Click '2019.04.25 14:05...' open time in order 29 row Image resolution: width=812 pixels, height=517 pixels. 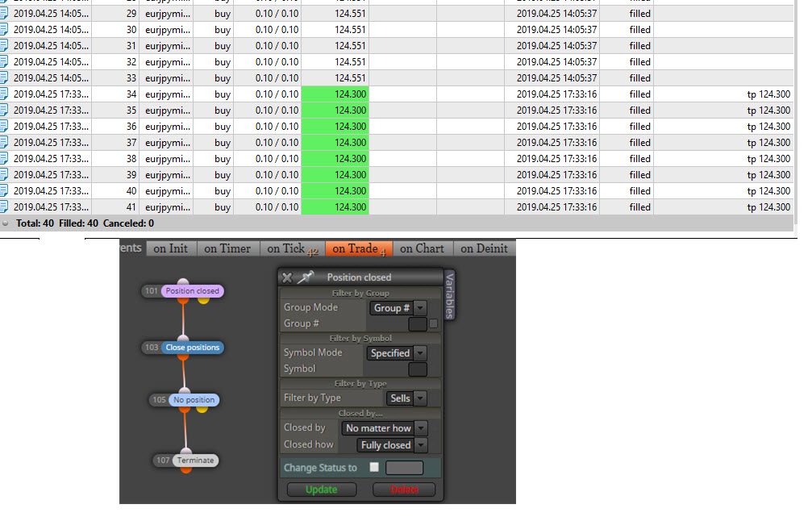(x=51, y=14)
